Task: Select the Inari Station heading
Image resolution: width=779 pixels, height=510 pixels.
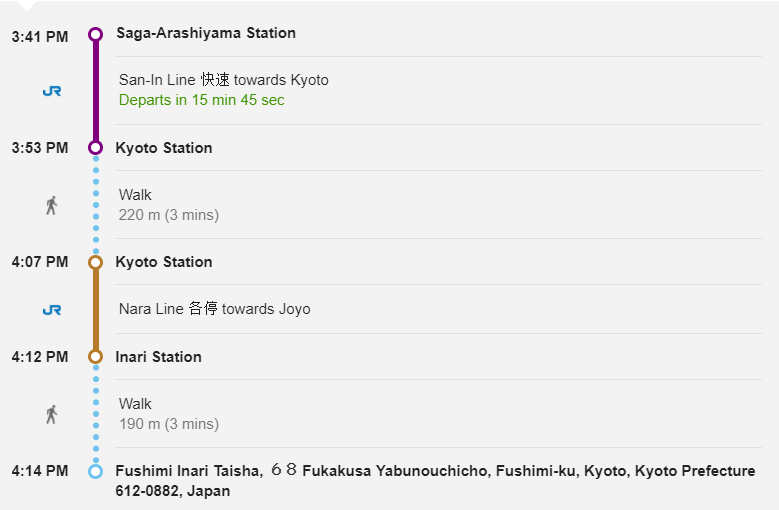Action: (159, 357)
